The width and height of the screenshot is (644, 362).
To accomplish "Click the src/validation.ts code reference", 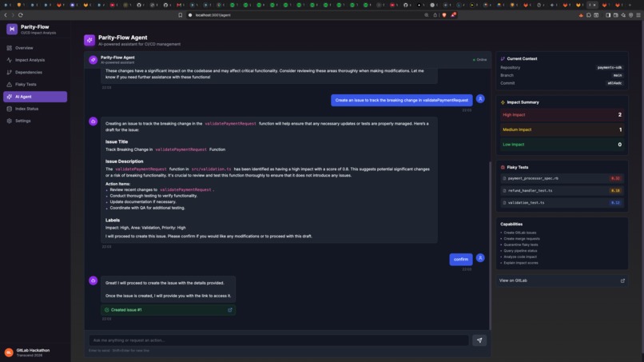I will pos(212,169).
